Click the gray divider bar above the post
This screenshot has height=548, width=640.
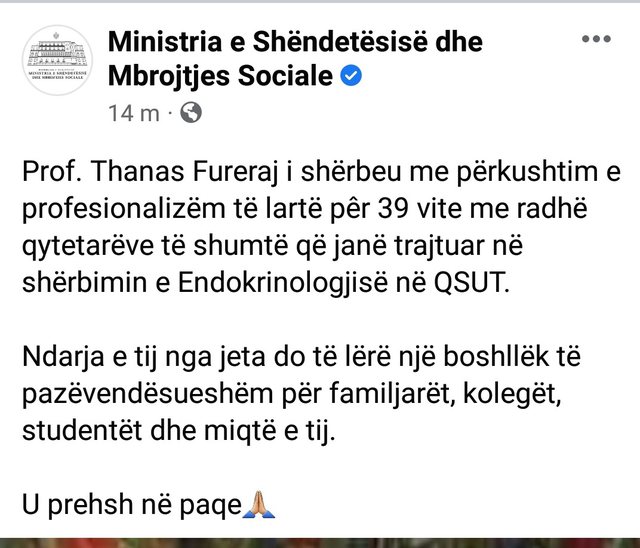[320, 2]
